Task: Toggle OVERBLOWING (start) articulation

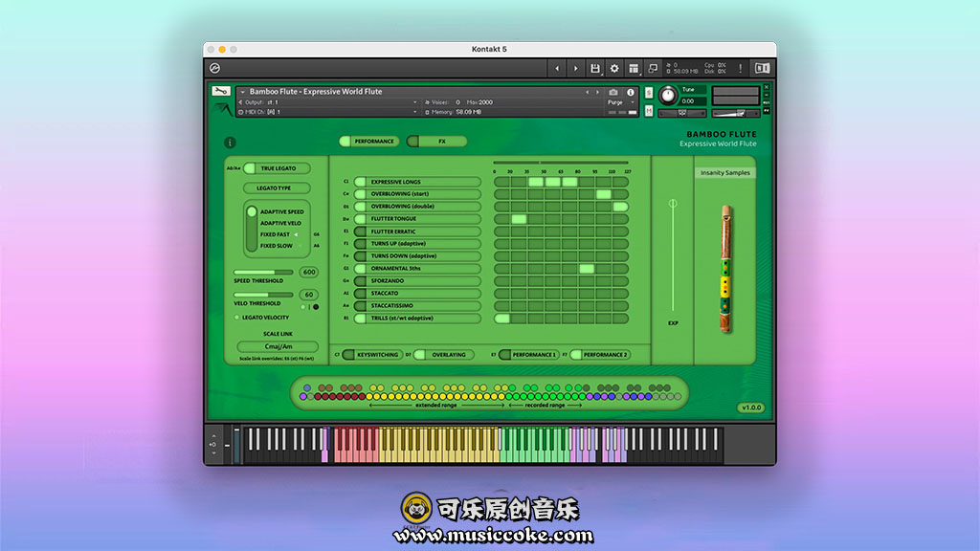Action: pos(417,193)
